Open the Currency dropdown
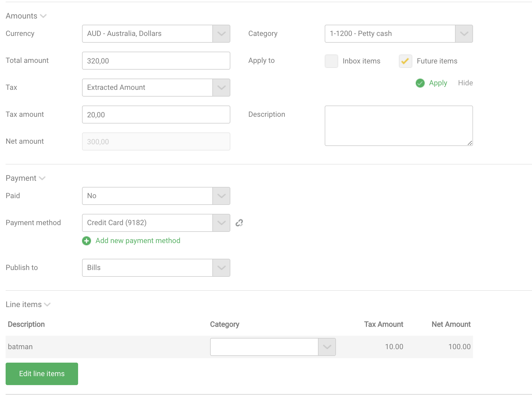Screen dimensions: 532x398 [221, 34]
